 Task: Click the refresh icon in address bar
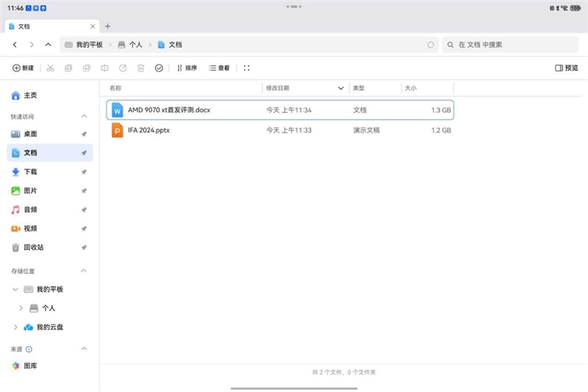(x=430, y=45)
